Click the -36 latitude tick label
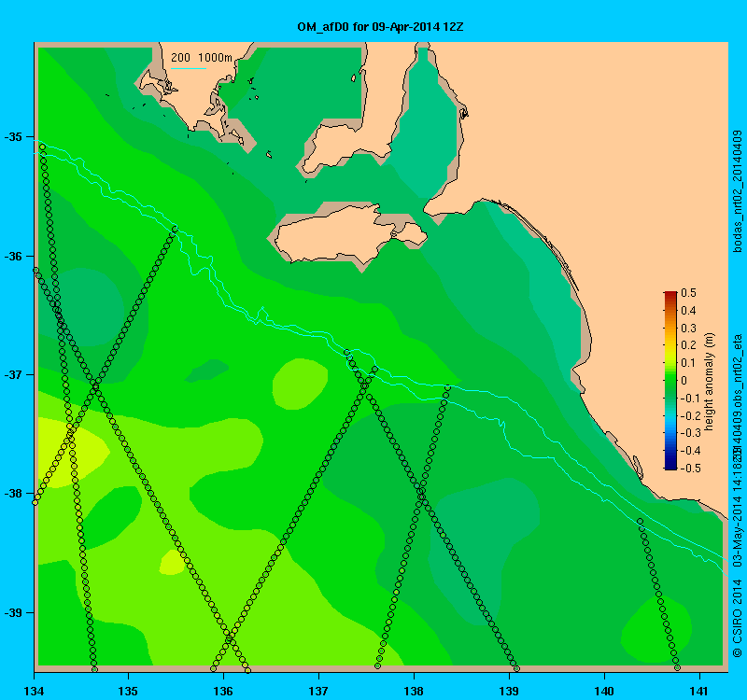Screen dimensions: 747x700 click(x=13, y=256)
